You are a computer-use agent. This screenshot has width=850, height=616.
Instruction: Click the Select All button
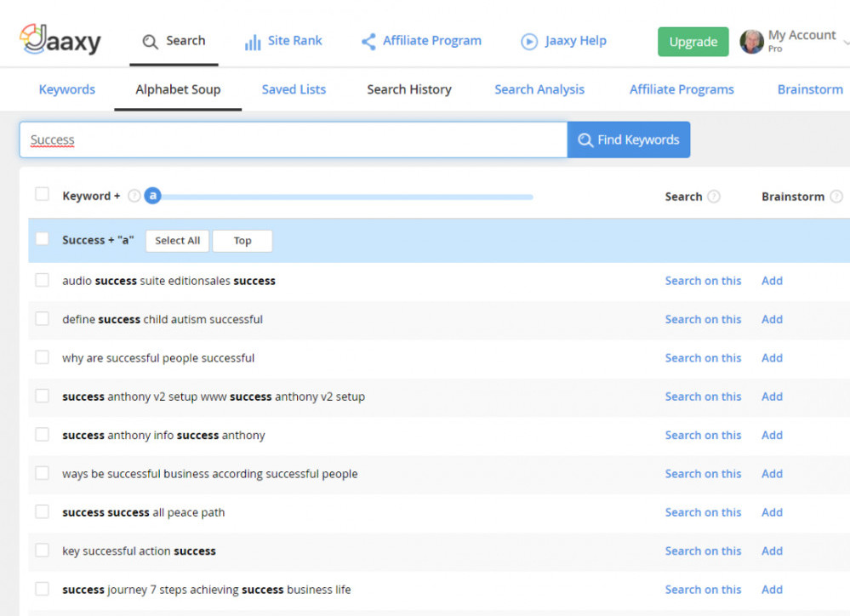click(x=177, y=241)
